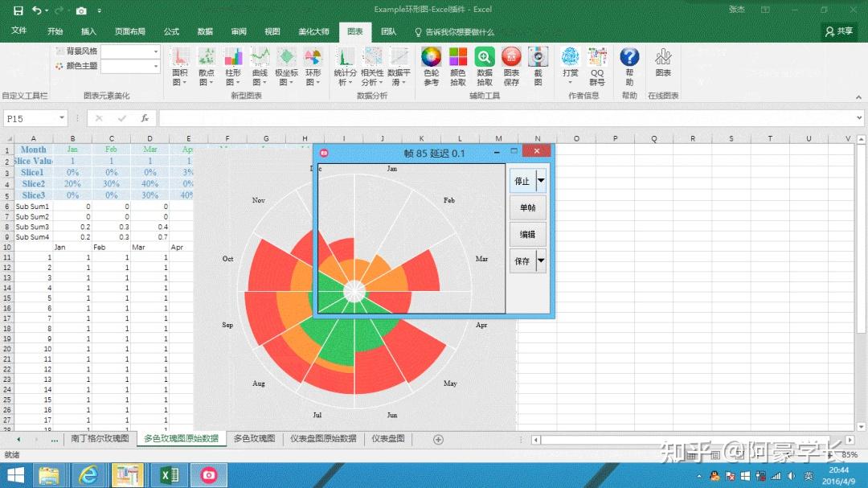868x488 pixels.
Task: Click the recorder icon in capture window title
Action: pyautogui.click(x=324, y=153)
